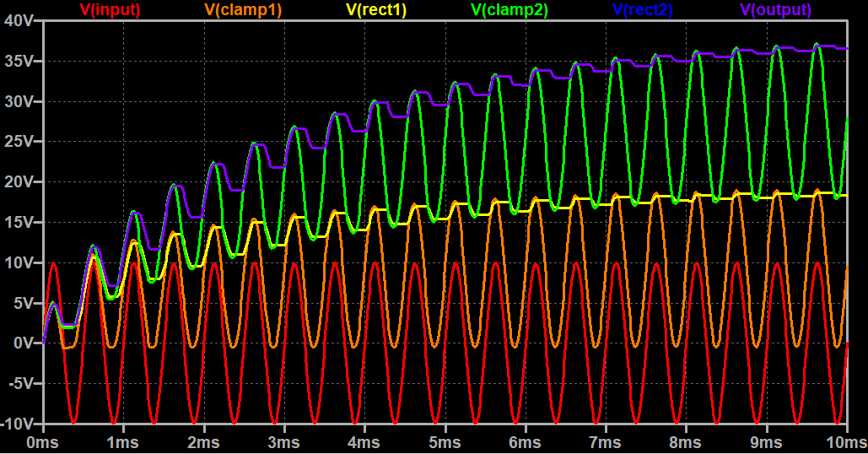Click the -5V vertical axis label

[x=21, y=383]
